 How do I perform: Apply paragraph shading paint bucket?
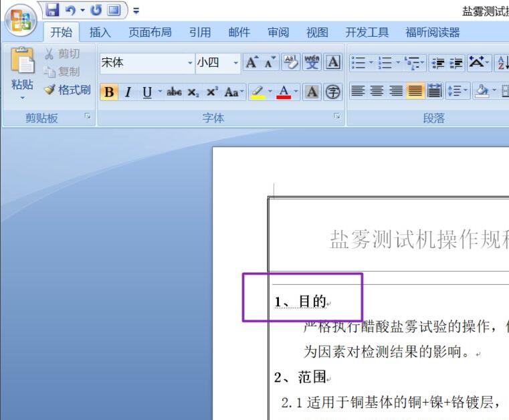pyautogui.click(x=481, y=91)
